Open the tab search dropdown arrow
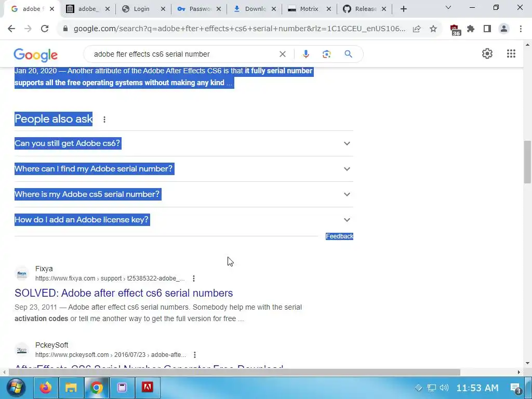This screenshot has height=399, width=532. (448, 7)
